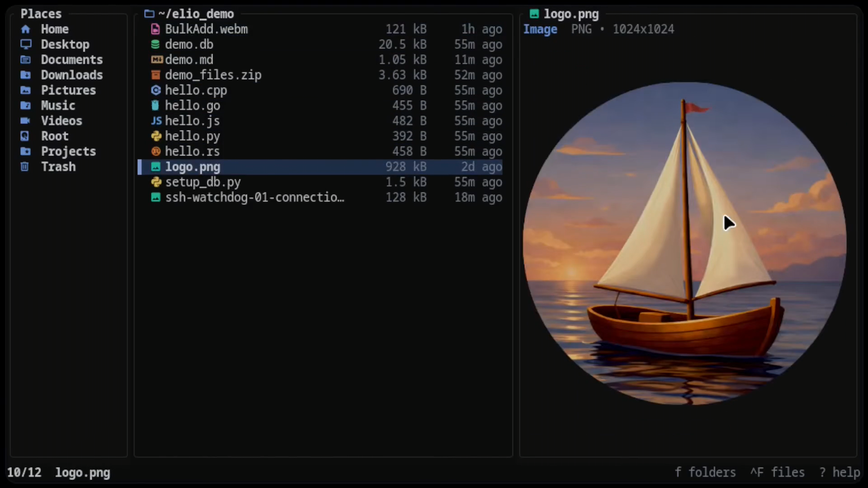
Task: Click the Image label in preview pane
Action: coord(540,29)
